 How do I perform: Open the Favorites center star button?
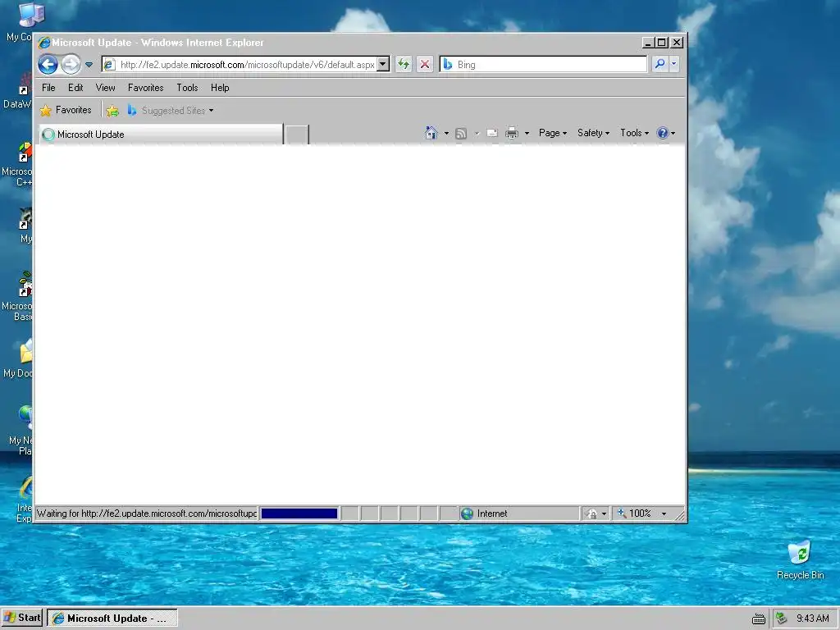coord(66,111)
